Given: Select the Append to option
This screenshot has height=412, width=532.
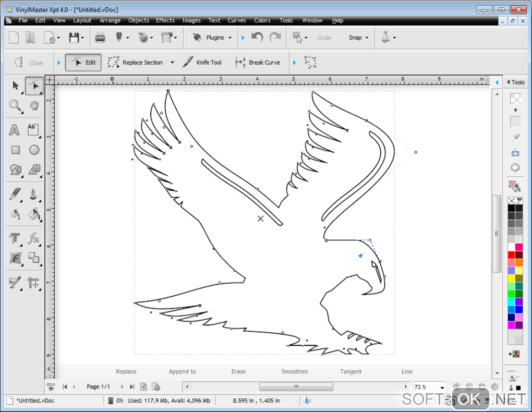Looking at the screenshot, I should (x=182, y=372).
